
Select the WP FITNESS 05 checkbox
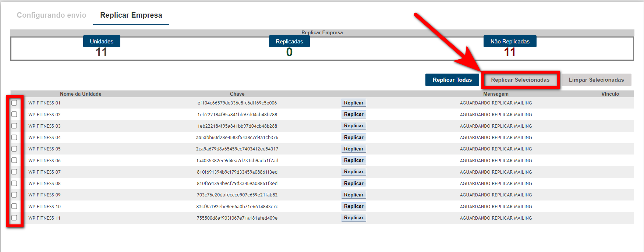click(14, 149)
